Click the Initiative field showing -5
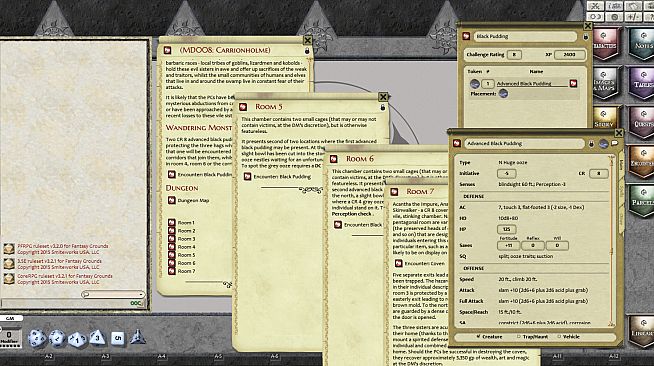The width and height of the screenshot is (654, 366). [506, 173]
